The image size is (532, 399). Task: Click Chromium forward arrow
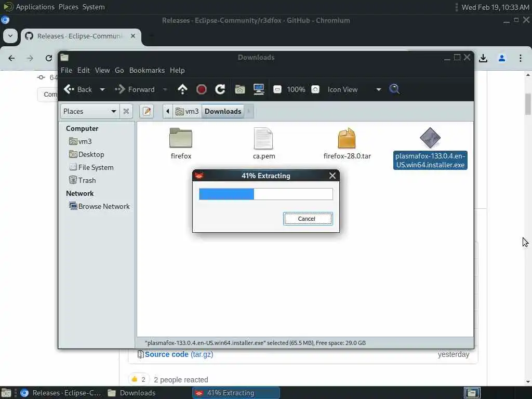coord(30,58)
